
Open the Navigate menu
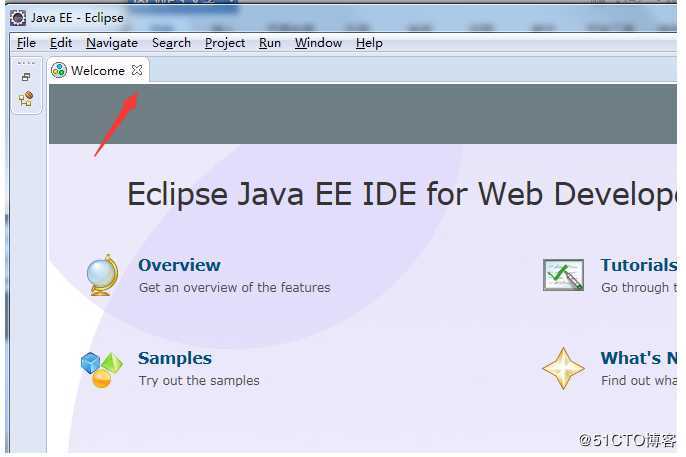click(112, 43)
